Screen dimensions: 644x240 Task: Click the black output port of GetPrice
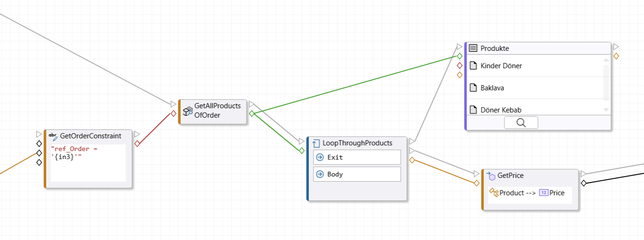(x=584, y=183)
